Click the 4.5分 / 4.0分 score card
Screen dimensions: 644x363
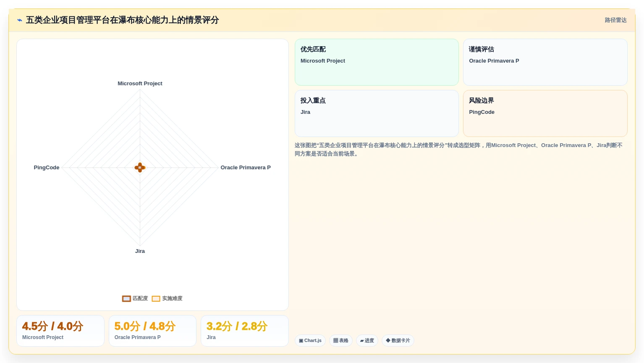(60, 331)
